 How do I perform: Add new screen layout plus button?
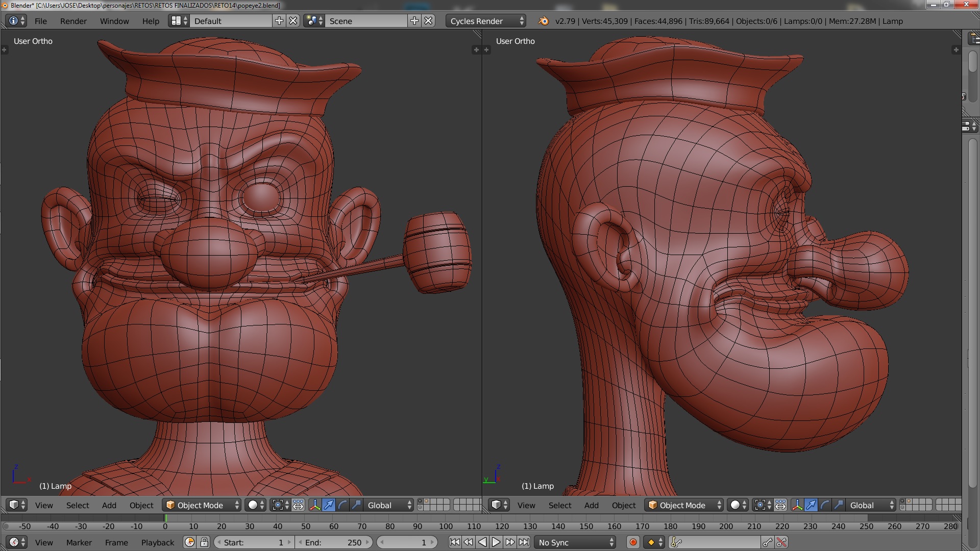[x=279, y=21]
